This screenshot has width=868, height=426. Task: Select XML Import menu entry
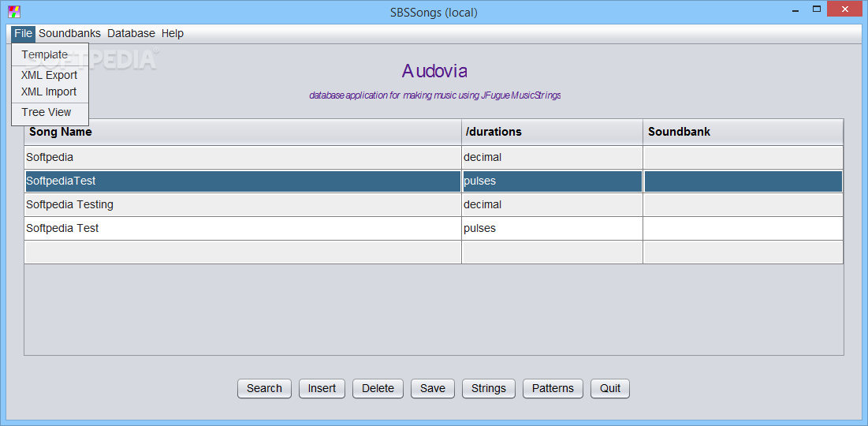click(x=50, y=92)
